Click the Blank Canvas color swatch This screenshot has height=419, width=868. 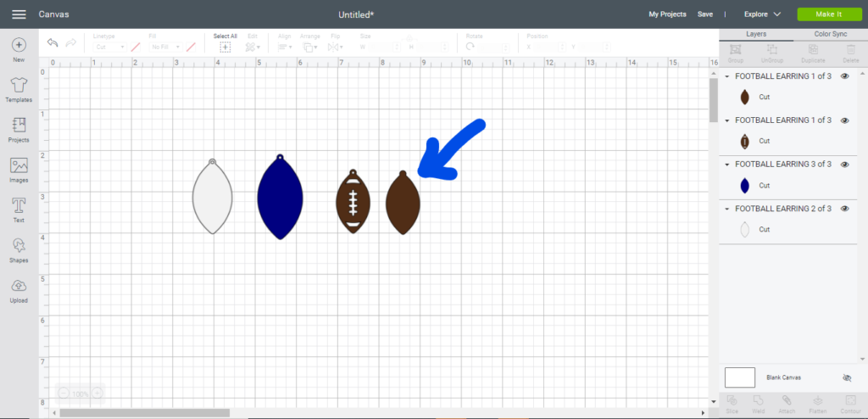[739, 377]
